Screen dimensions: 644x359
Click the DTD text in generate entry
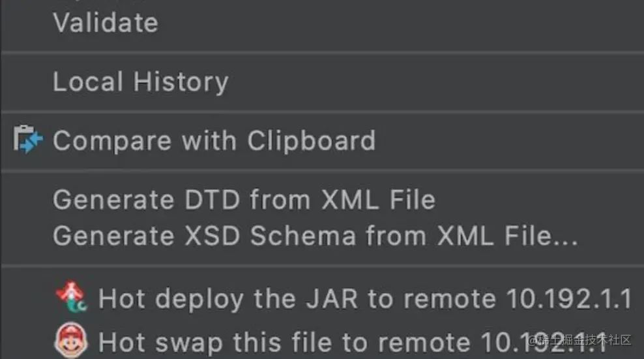click(212, 200)
